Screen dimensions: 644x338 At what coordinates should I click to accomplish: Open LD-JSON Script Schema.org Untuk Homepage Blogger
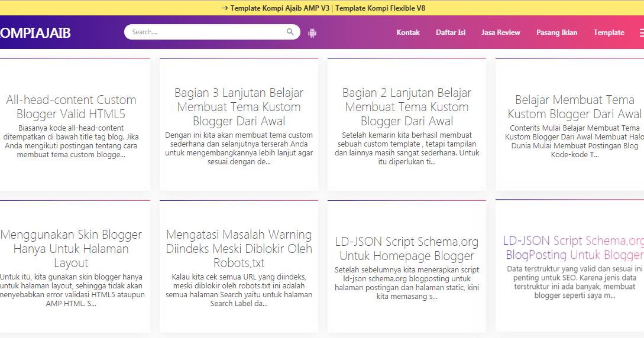point(407,249)
